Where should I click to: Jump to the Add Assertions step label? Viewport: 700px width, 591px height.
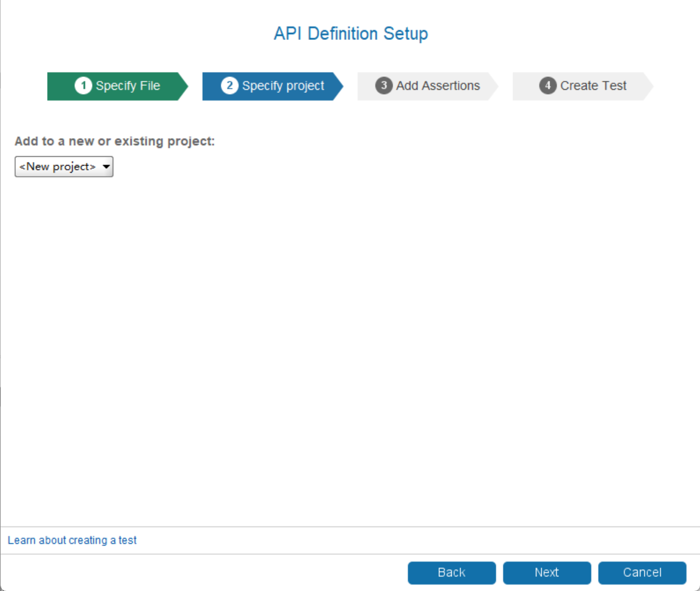[x=438, y=86]
